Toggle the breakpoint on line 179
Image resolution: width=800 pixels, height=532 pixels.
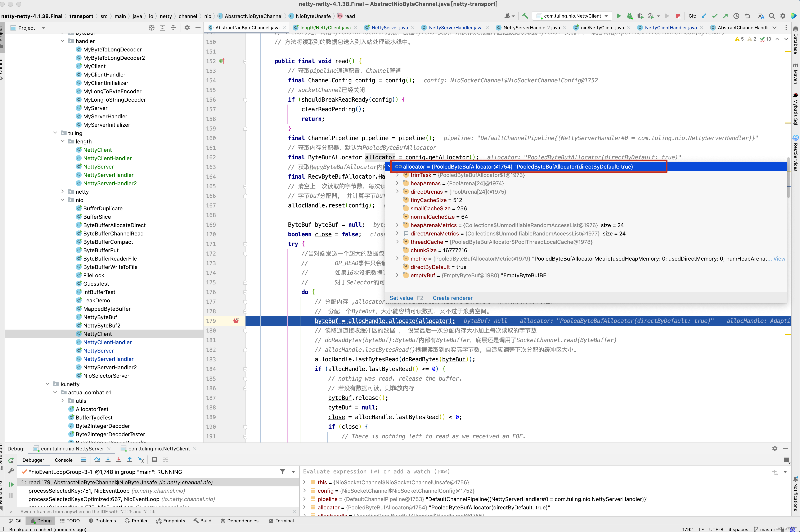(x=236, y=321)
